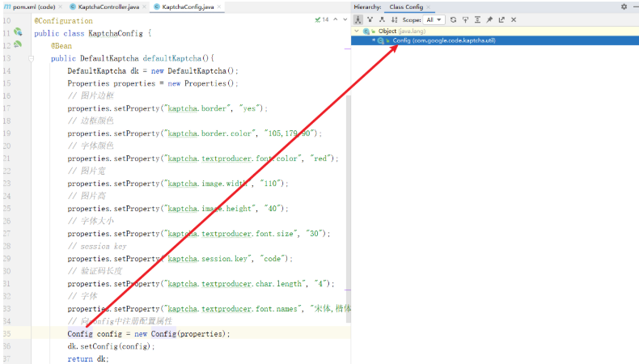This screenshot has height=364, width=639.
Task: Export hierarchy to text file
Action: tap(501, 19)
